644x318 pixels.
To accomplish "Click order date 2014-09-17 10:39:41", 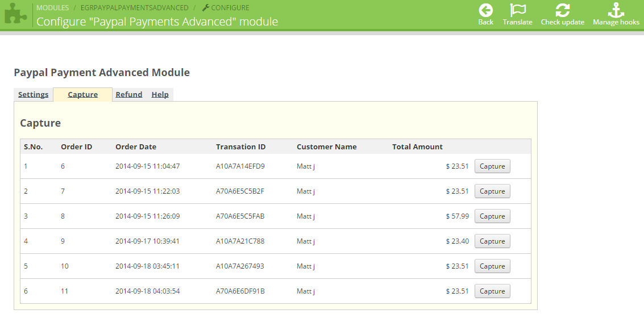I will pyautogui.click(x=147, y=241).
